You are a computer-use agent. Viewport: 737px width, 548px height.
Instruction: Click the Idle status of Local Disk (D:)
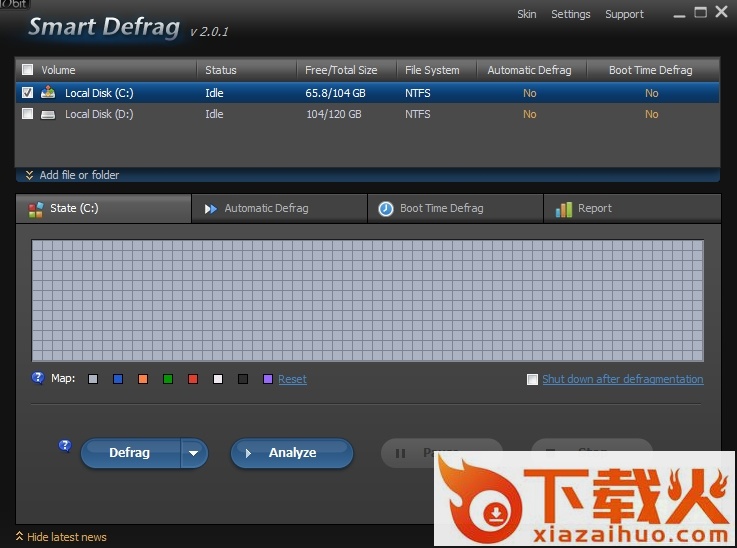(214, 114)
